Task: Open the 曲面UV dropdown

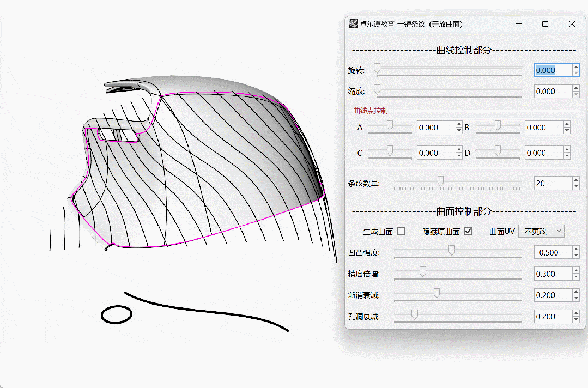Action: click(541, 231)
